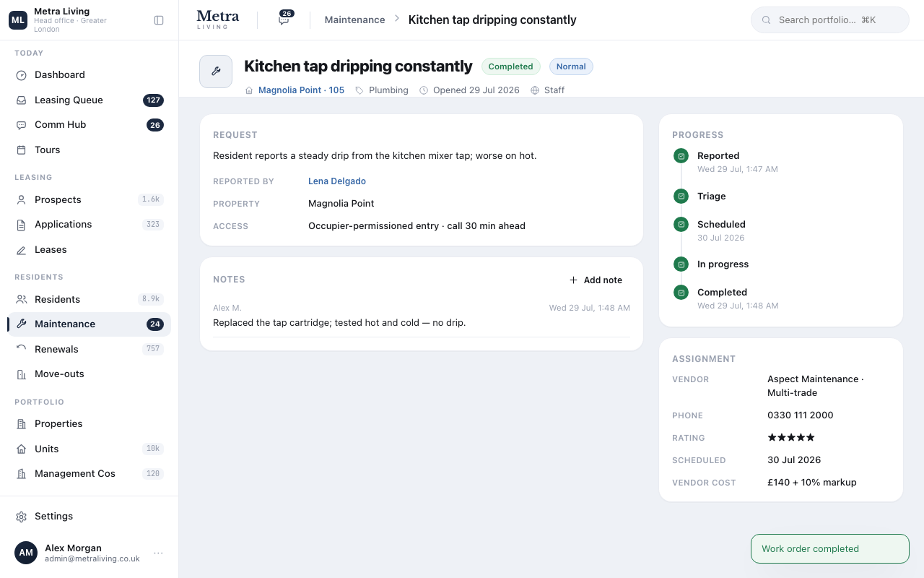Screen dimensions: 924x578
Task: Click vendor phone 0330 111 2000
Action: click(x=801, y=415)
